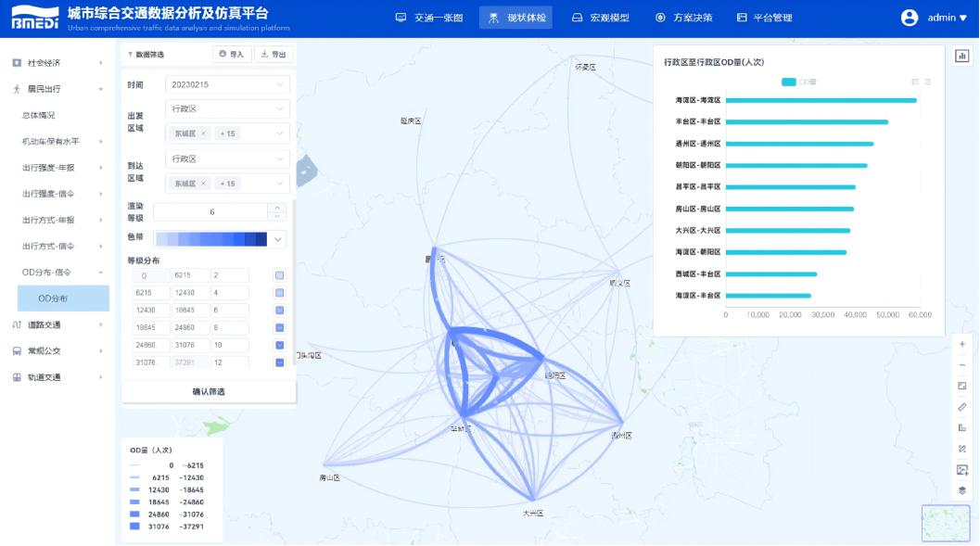Zoom out on the map

point(961,365)
